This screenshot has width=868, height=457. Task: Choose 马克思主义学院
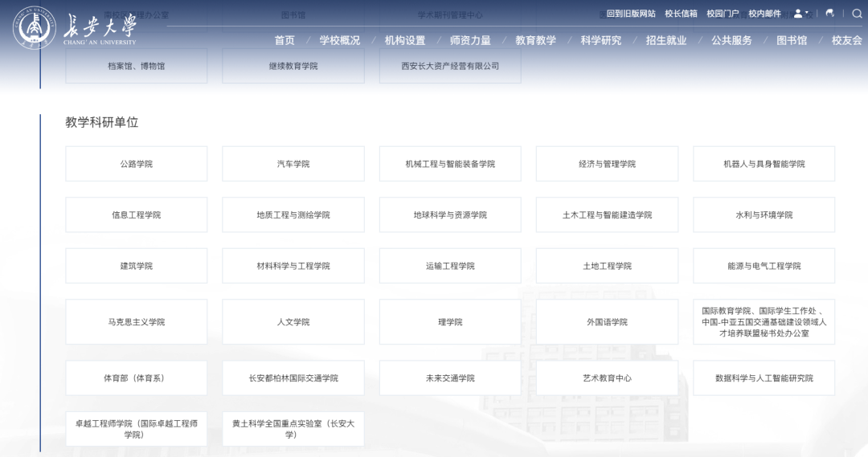click(x=136, y=322)
